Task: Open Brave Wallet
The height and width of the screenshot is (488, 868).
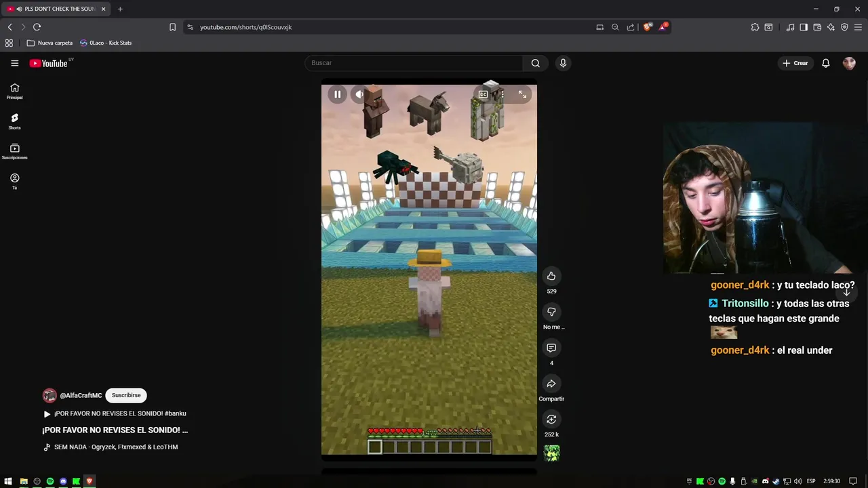Action: coord(817,27)
